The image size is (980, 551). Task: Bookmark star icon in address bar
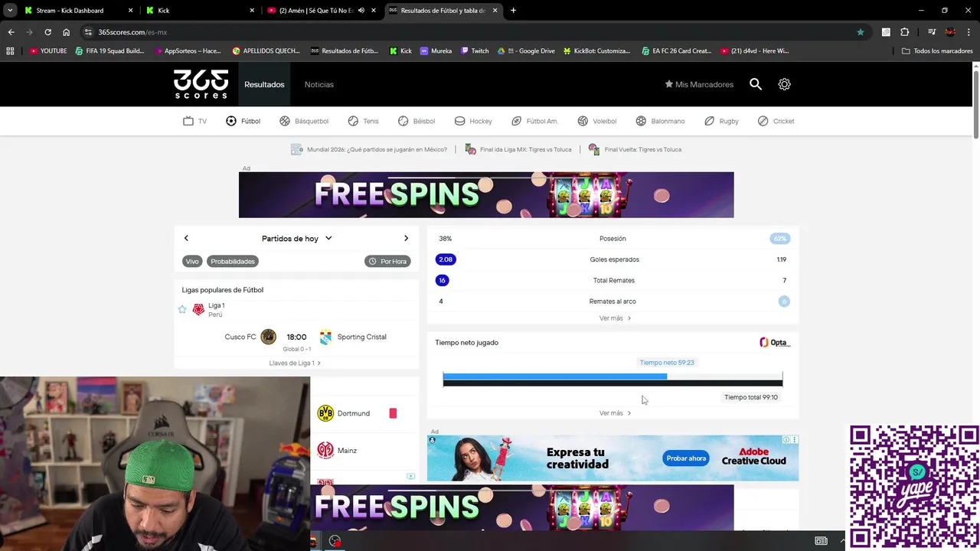pyautogui.click(x=861, y=32)
